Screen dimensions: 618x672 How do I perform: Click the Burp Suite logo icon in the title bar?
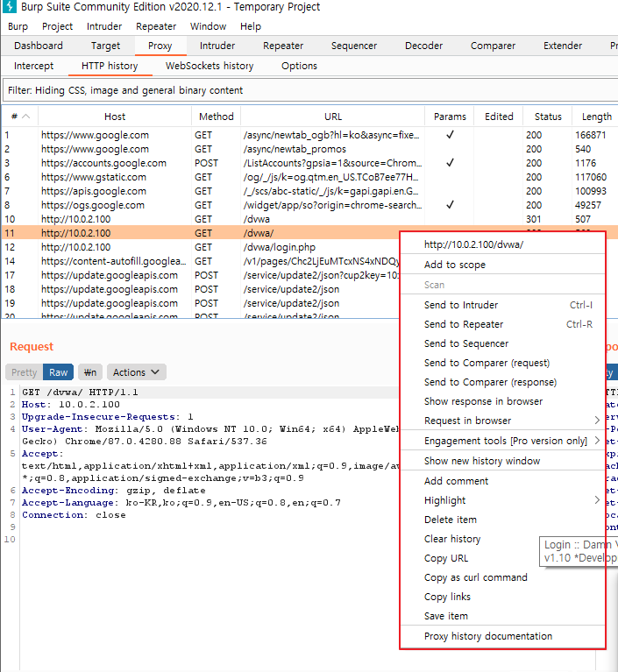pos(9,6)
